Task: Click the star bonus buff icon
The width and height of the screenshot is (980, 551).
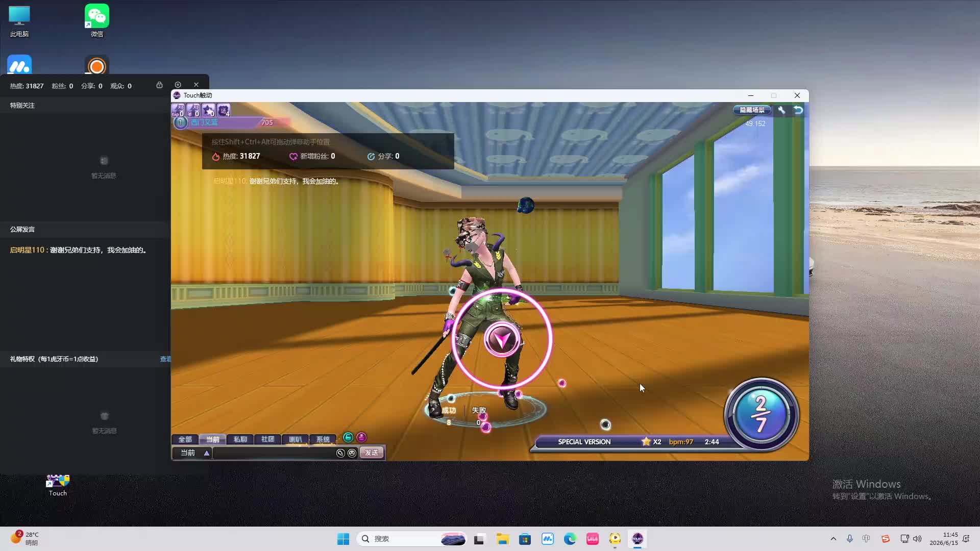Action: pyautogui.click(x=209, y=110)
